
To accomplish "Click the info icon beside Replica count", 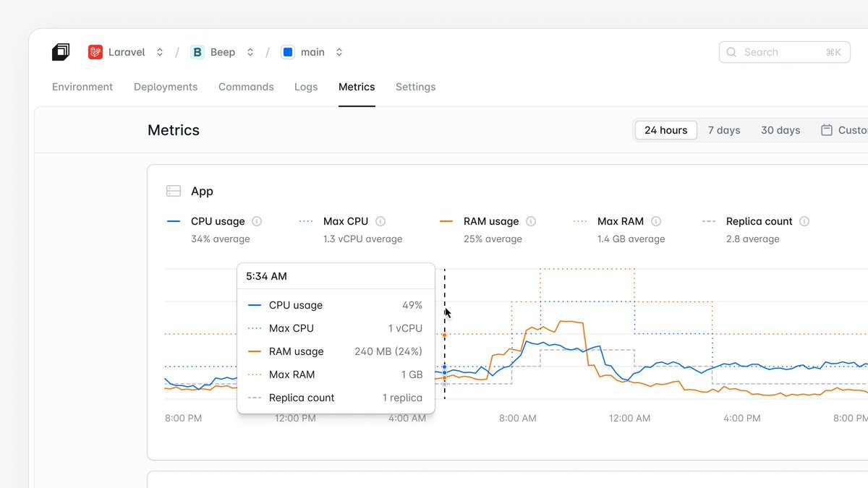I will [x=804, y=221].
